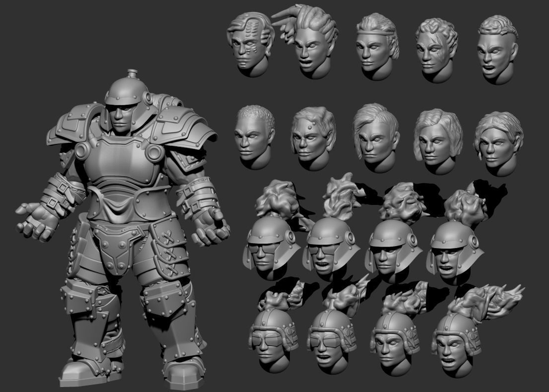Pick the head with shoulder-length wavy hair
This screenshot has width=549, height=392.
(438, 141)
